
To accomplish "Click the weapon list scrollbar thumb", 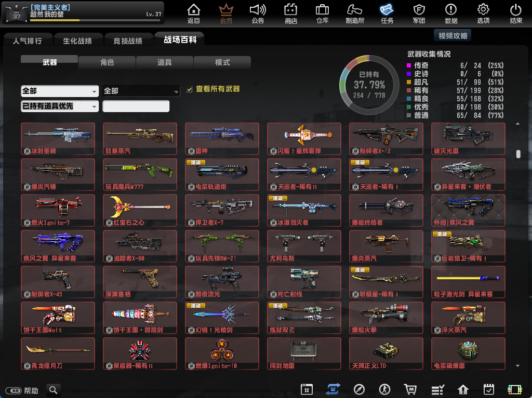I will pyautogui.click(x=518, y=154).
